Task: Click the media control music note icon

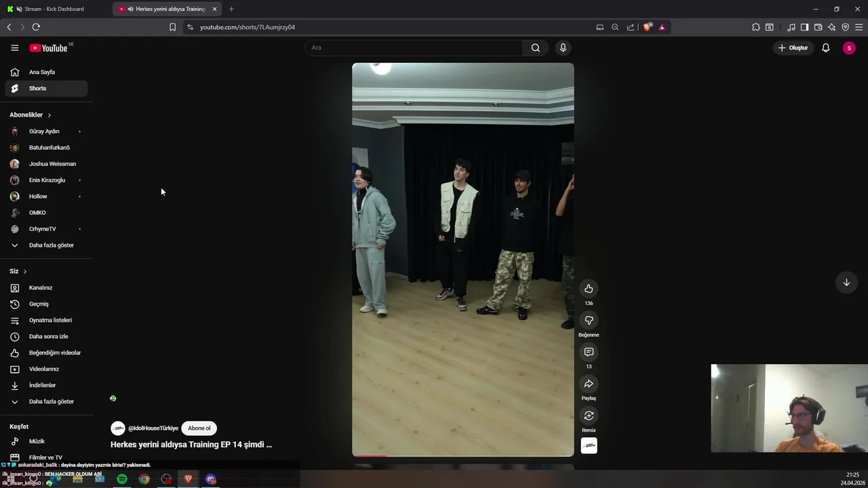Action: click(791, 27)
